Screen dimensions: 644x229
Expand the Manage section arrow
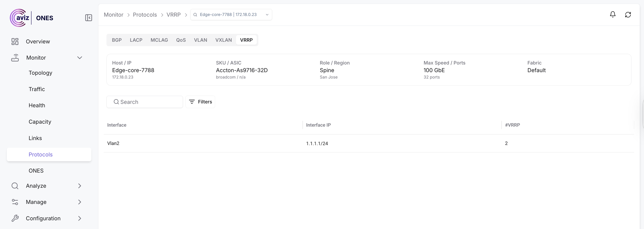(80, 202)
